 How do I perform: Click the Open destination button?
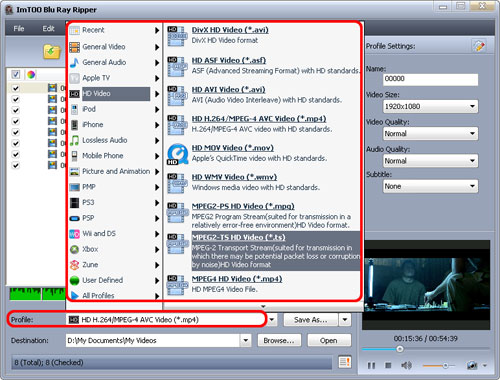329,340
